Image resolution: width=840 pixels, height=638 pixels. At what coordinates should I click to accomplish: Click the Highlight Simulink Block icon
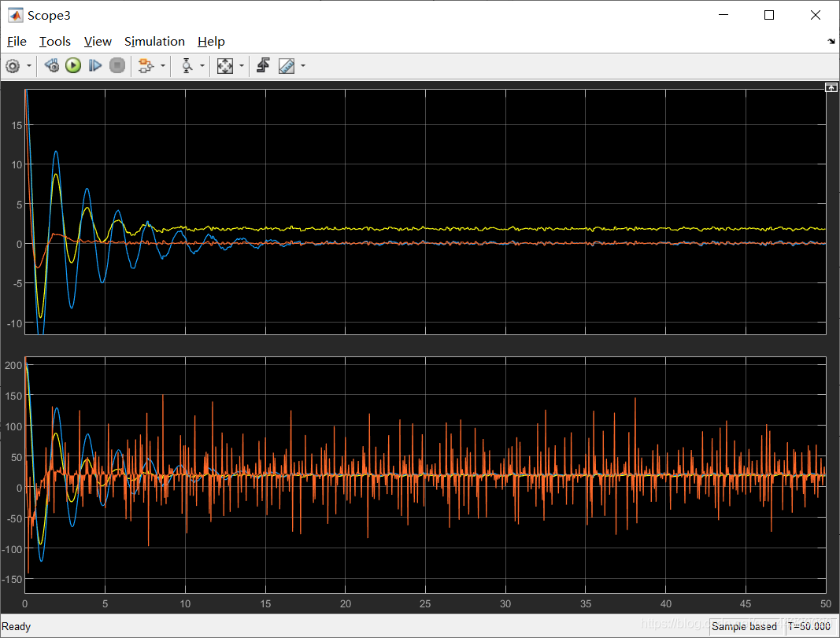click(146, 65)
